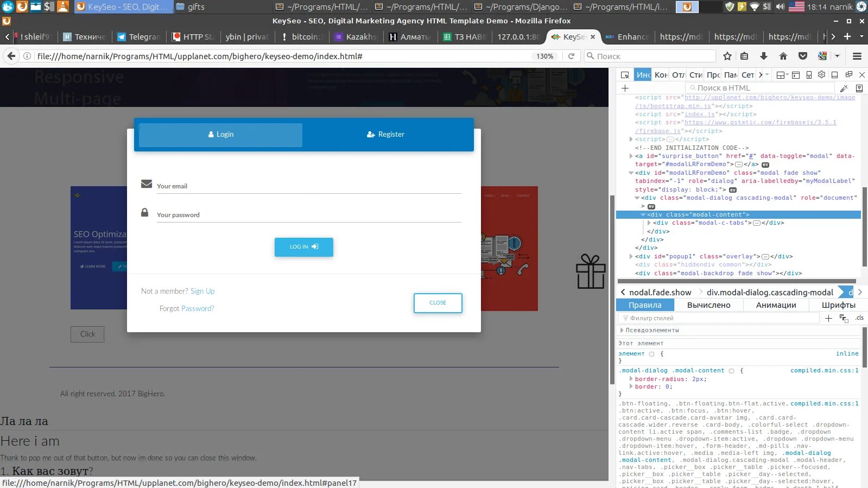868x488 pixels.
Task: Switch to Enhance browser tab
Action: 627,36
